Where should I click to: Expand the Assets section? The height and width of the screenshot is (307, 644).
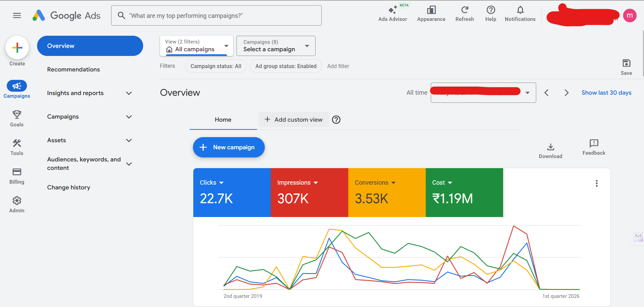coord(129,140)
